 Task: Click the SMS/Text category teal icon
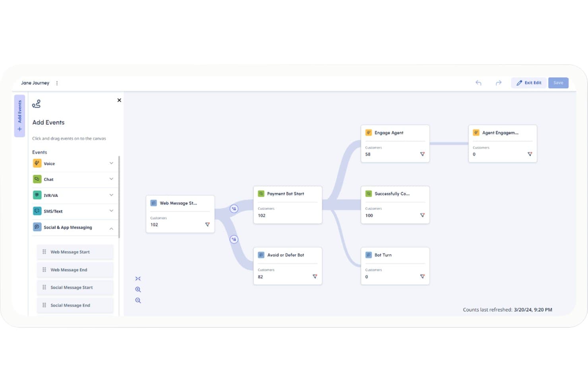(37, 211)
